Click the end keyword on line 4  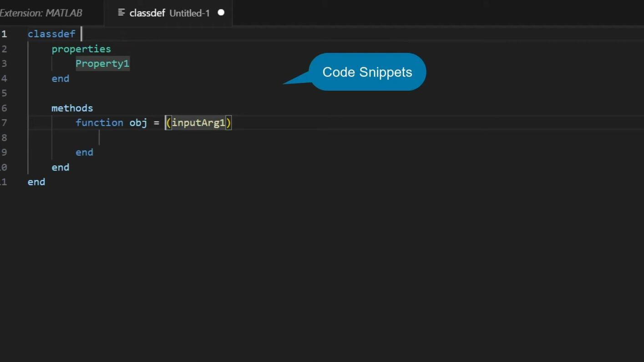tap(60, 79)
